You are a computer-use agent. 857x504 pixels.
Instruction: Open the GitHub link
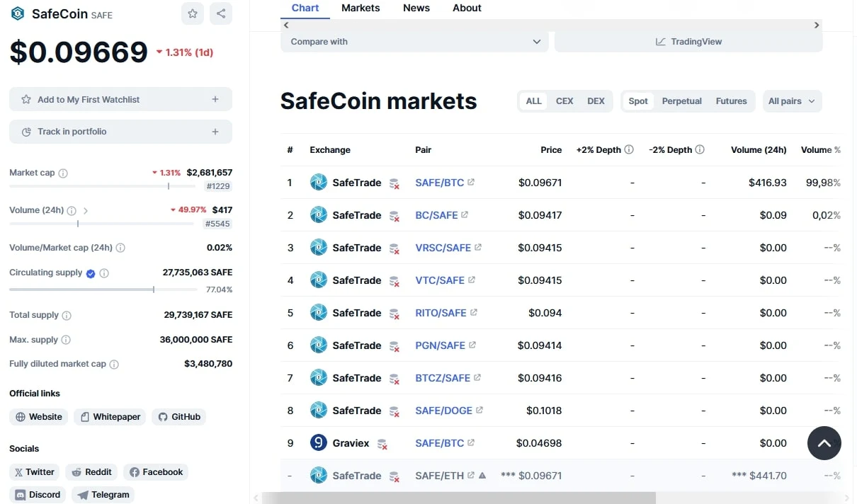click(x=179, y=417)
